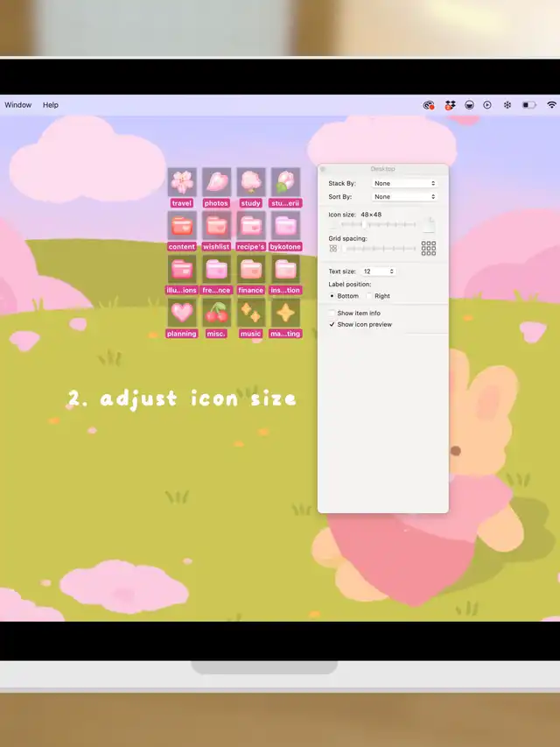The image size is (560, 747).
Task: Select Bottom label position
Action: click(332, 297)
